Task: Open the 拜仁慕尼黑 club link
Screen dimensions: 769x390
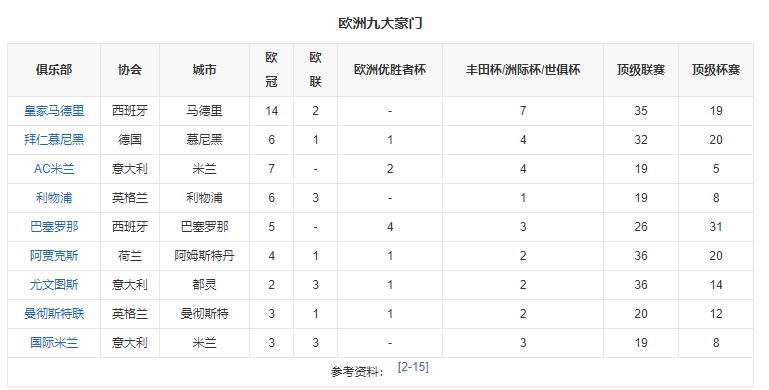Action: [54, 140]
